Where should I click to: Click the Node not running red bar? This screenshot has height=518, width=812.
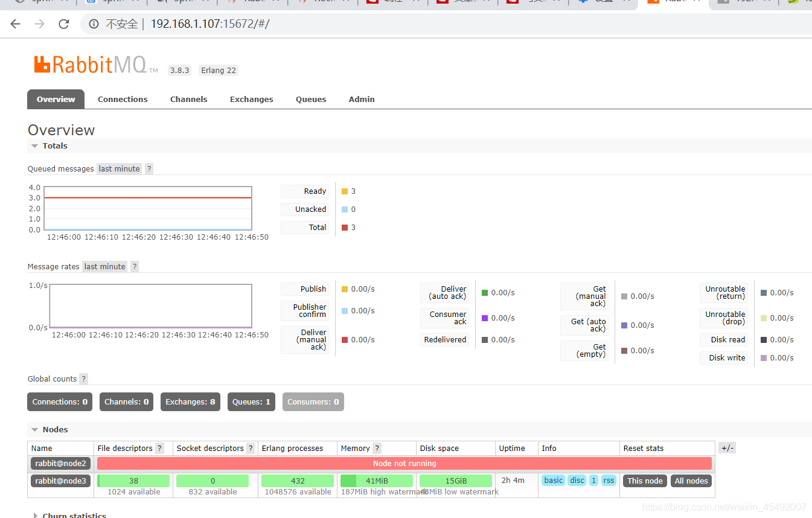(404, 464)
